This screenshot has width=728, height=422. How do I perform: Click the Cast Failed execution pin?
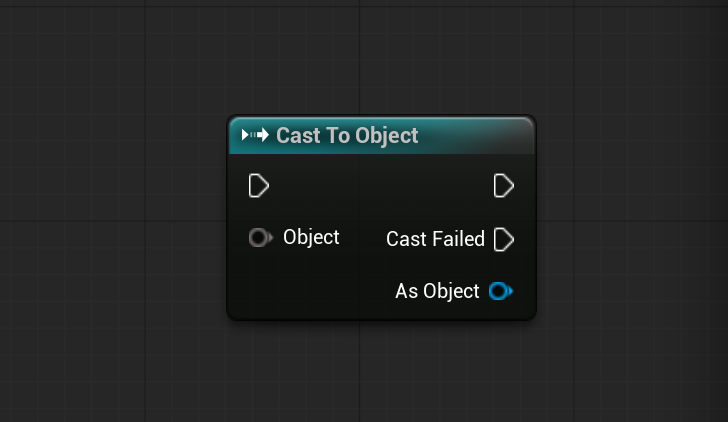click(x=504, y=239)
